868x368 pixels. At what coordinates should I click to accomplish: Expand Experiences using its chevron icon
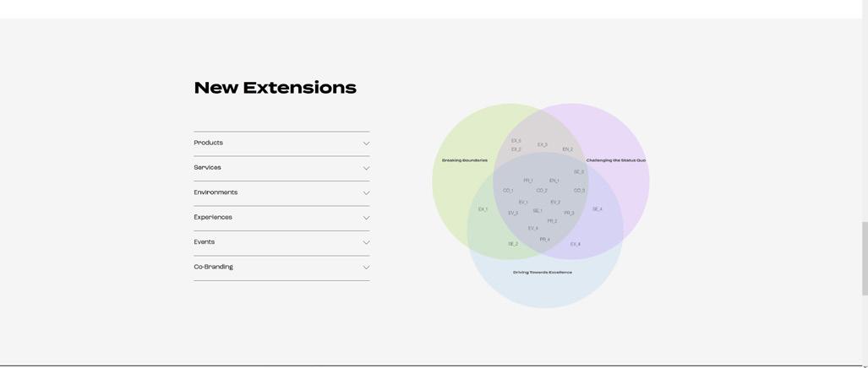366,218
